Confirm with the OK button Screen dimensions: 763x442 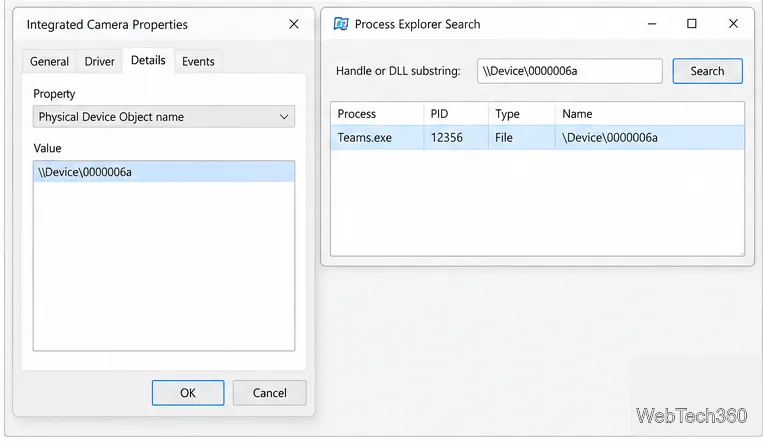click(188, 393)
